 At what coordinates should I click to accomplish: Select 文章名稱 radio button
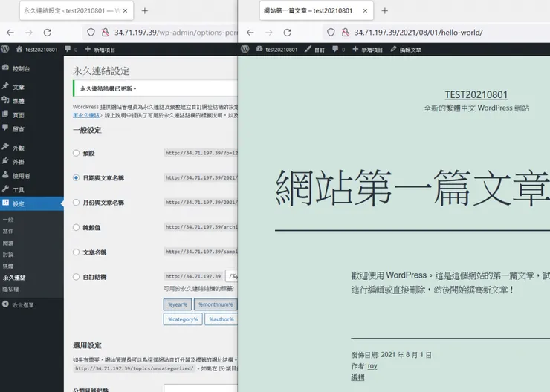click(76, 252)
